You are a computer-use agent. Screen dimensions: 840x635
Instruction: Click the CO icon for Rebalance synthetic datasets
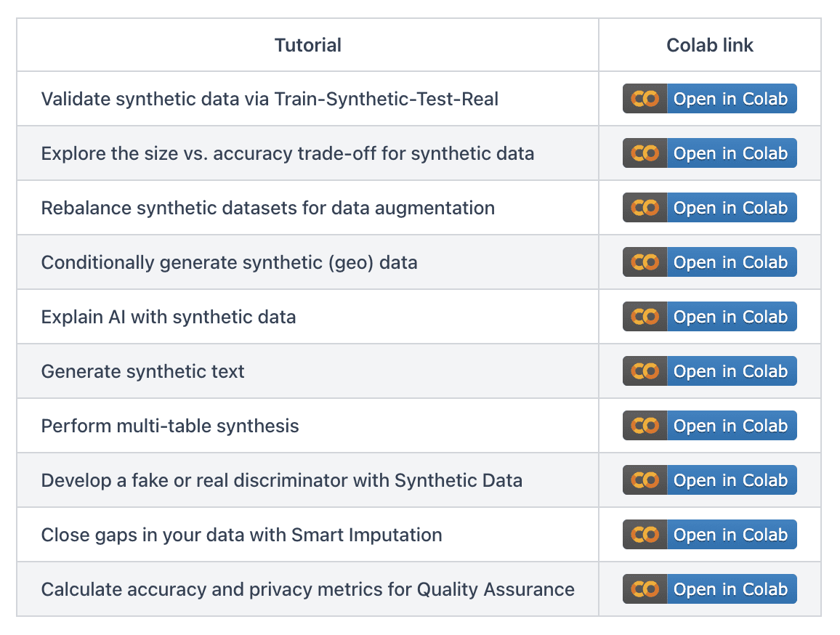click(x=644, y=207)
